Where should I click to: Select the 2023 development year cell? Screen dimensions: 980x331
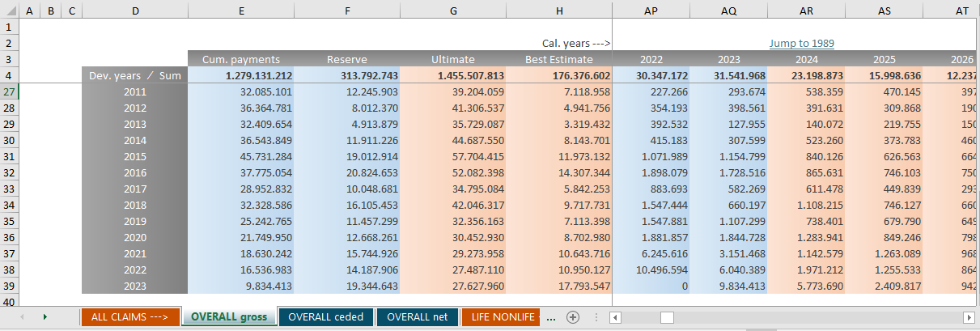point(135,286)
